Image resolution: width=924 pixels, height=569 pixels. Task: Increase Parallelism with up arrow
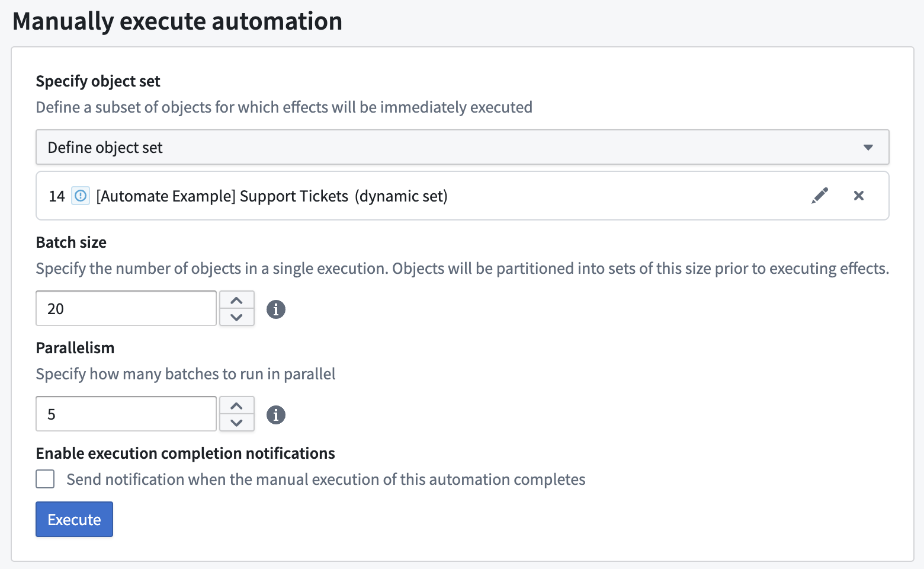coord(237,405)
